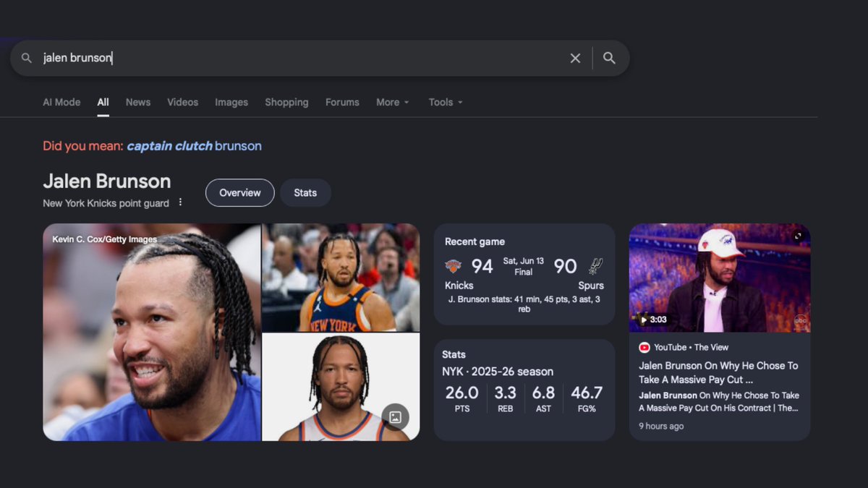This screenshot has height=488, width=868.
Task: Open video titled Jalen Brunson On Why He Chose
Action: click(x=718, y=372)
